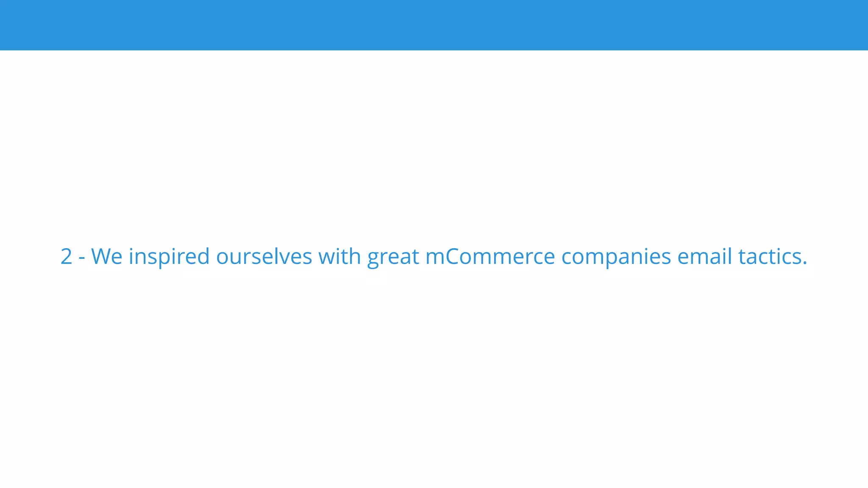The image size is (868, 488).
Task: Click the word "with" in the sentence
Action: tap(339, 256)
